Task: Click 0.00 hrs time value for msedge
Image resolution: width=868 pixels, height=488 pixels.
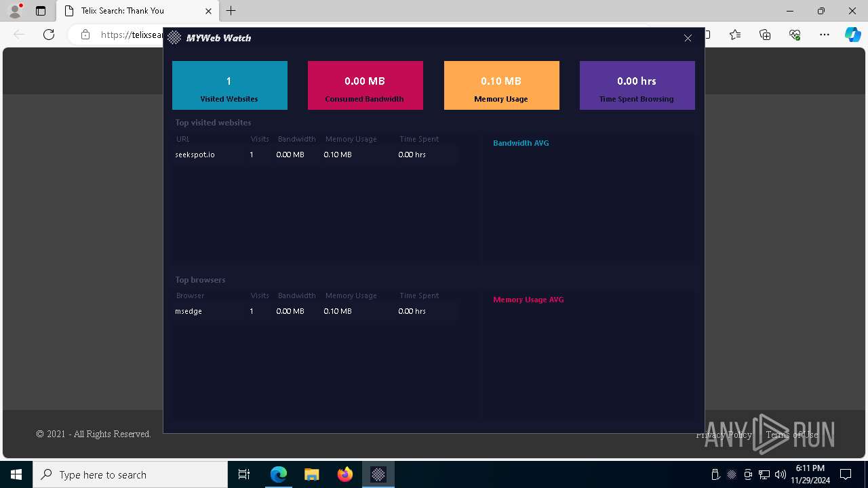Action: coord(412,311)
